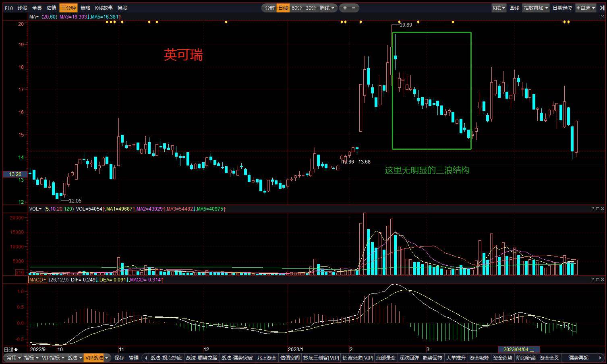The width and height of the screenshot is (607, 364).
Task: Open the VIP指标 dropdown
Action: click(53, 358)
